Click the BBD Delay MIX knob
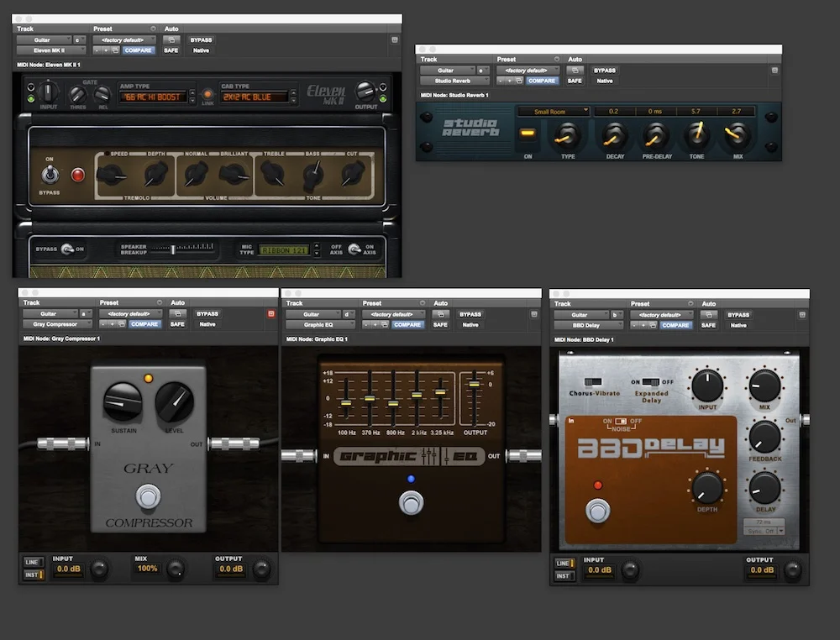The width and height of the screenshot is (840, 640). click(764, 386)
